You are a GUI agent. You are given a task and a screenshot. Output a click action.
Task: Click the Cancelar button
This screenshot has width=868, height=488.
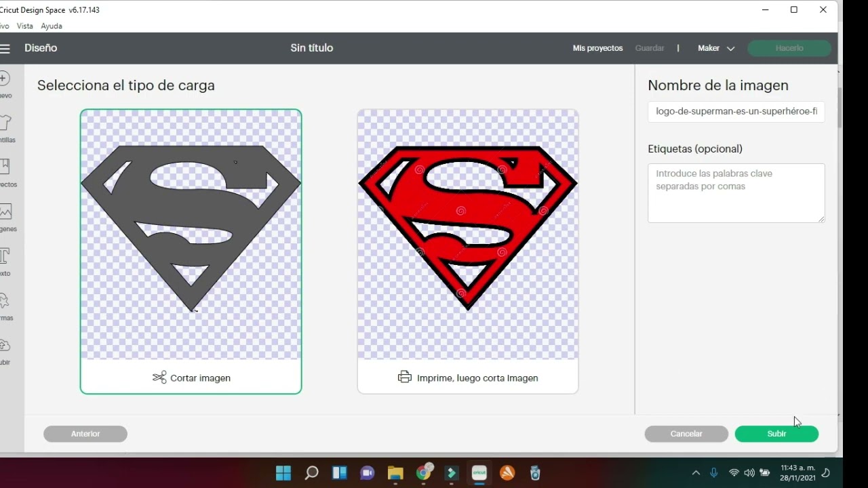pos(686,434)
